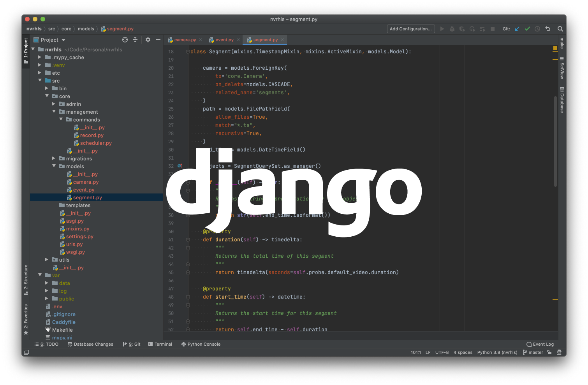
Task: Click the core breadcrumb in navigation bar
Action: 67,29
